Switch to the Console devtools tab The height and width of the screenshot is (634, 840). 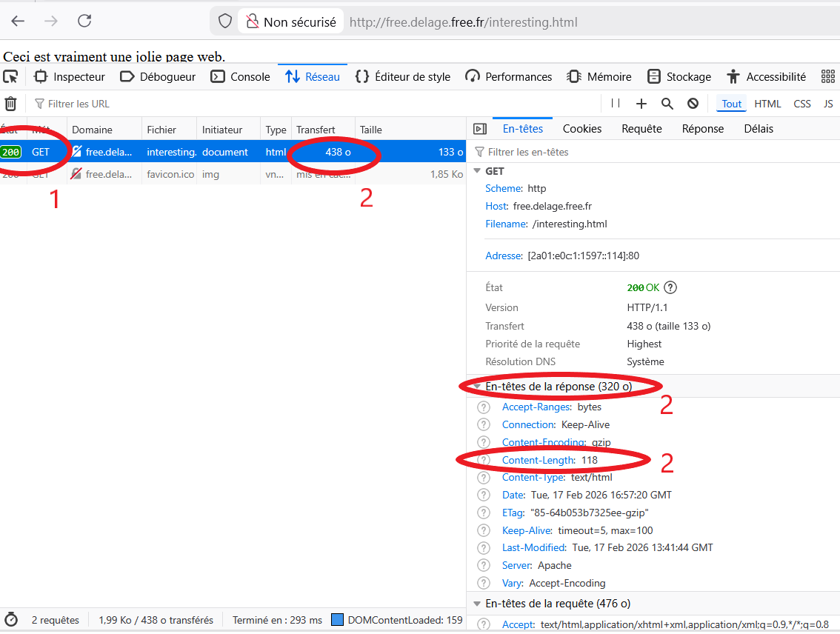(241, 76)
